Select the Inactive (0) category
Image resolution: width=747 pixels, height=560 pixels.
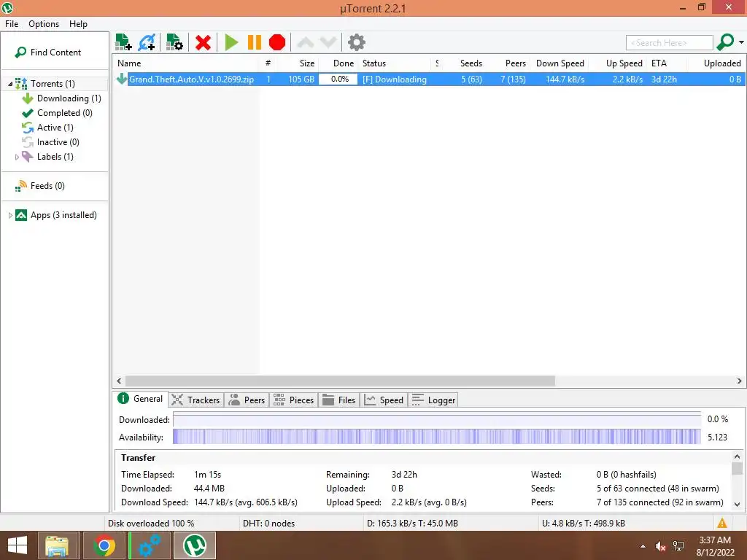58,142
